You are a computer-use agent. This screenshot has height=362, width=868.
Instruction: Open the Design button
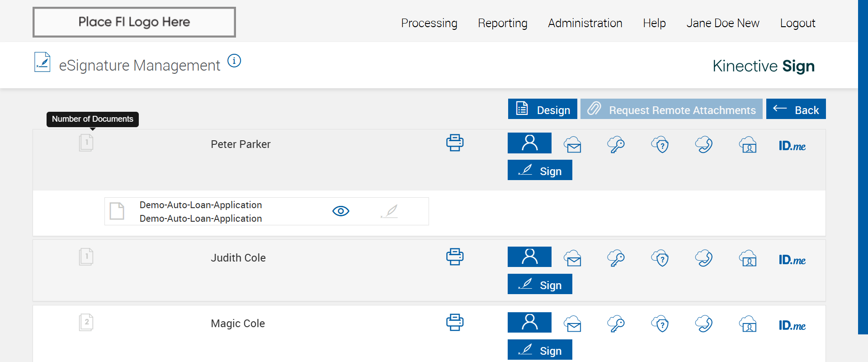coord(542,109)
